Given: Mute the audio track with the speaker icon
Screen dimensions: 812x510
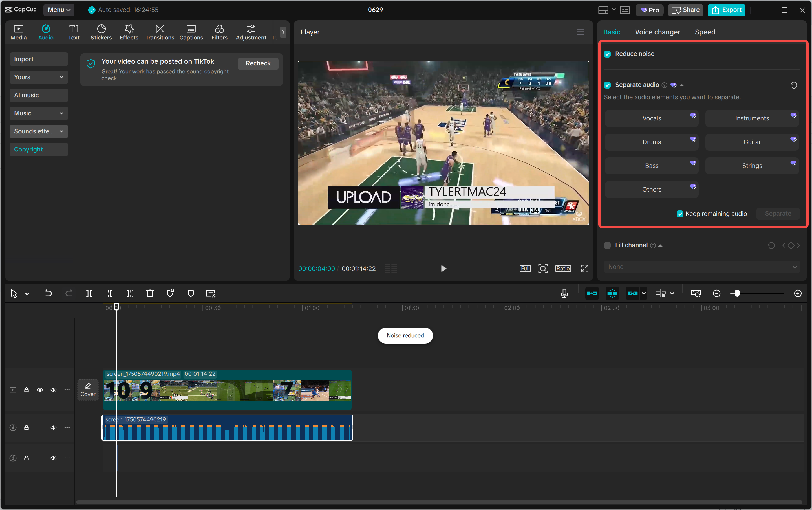Looking at the screenshot, I should click(53, 427).
